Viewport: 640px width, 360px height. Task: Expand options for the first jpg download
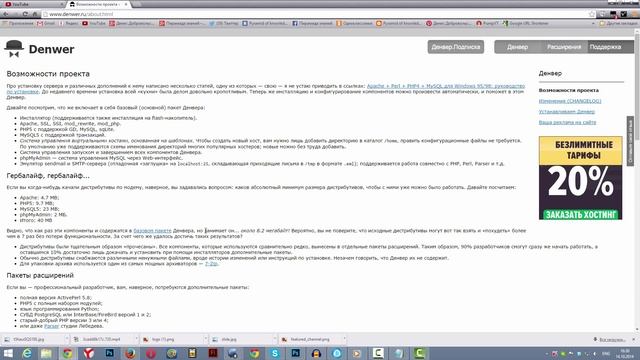click(67, 339)
